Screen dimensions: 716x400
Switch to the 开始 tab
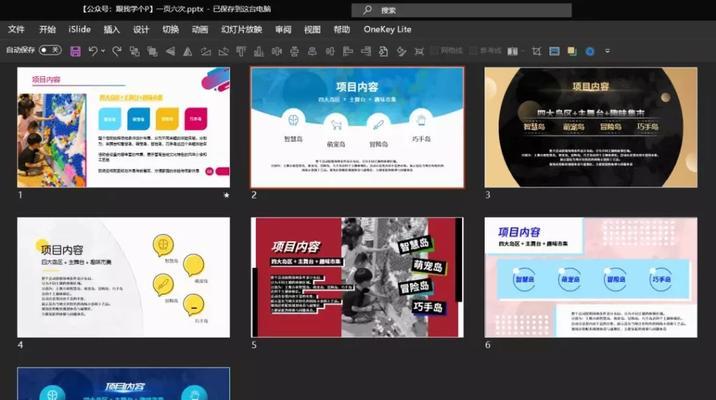pyautogui.click(x=47, y=29)
